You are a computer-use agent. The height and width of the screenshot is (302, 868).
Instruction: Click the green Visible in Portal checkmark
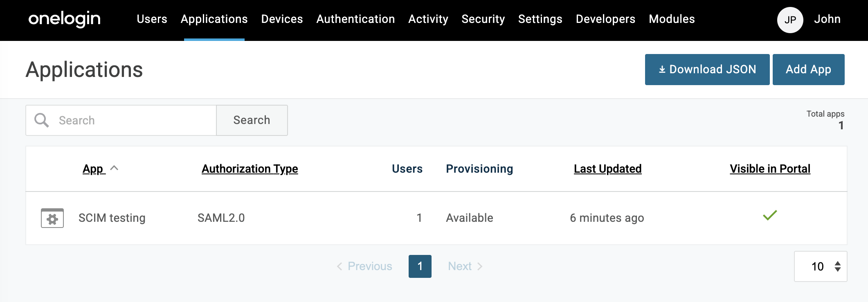pos(769,215)
